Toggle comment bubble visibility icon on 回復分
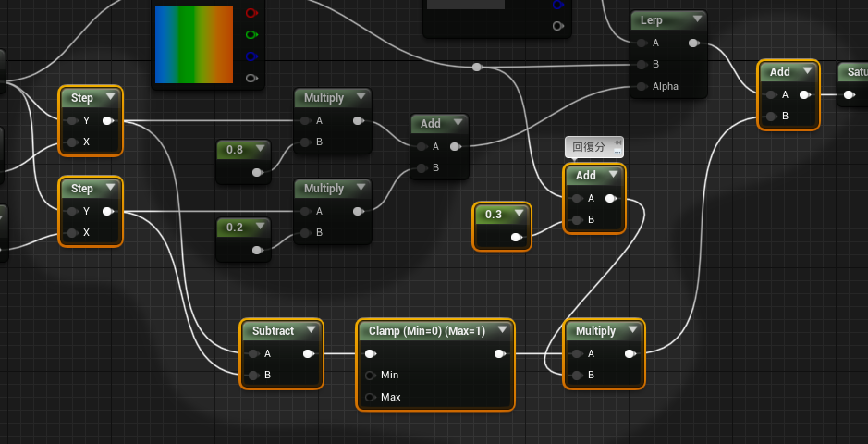The width and height of the screenshot is (868, 444). click(617, 152)
